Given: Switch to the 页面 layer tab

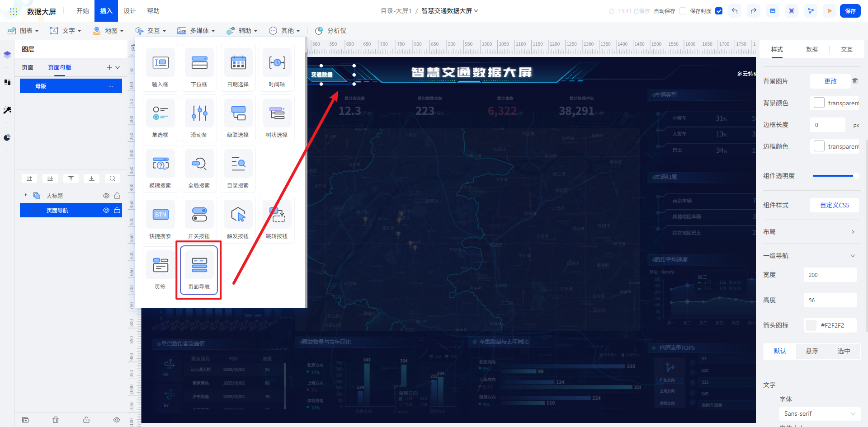Looking at the screenshot, I should click(28, 67).
